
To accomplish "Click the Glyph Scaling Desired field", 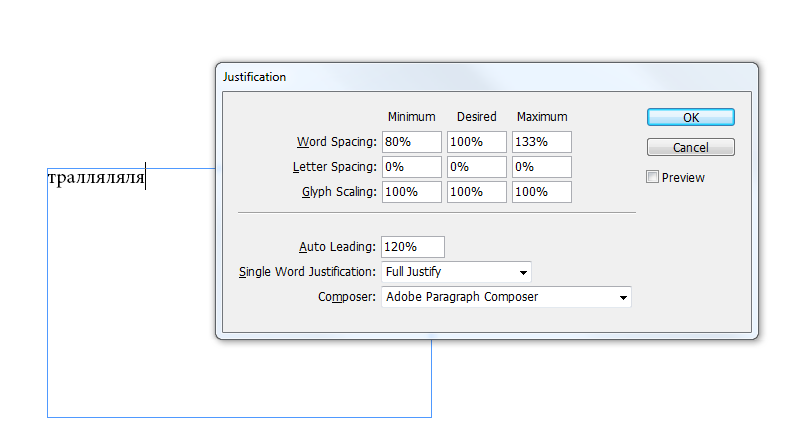I will 476,192.
